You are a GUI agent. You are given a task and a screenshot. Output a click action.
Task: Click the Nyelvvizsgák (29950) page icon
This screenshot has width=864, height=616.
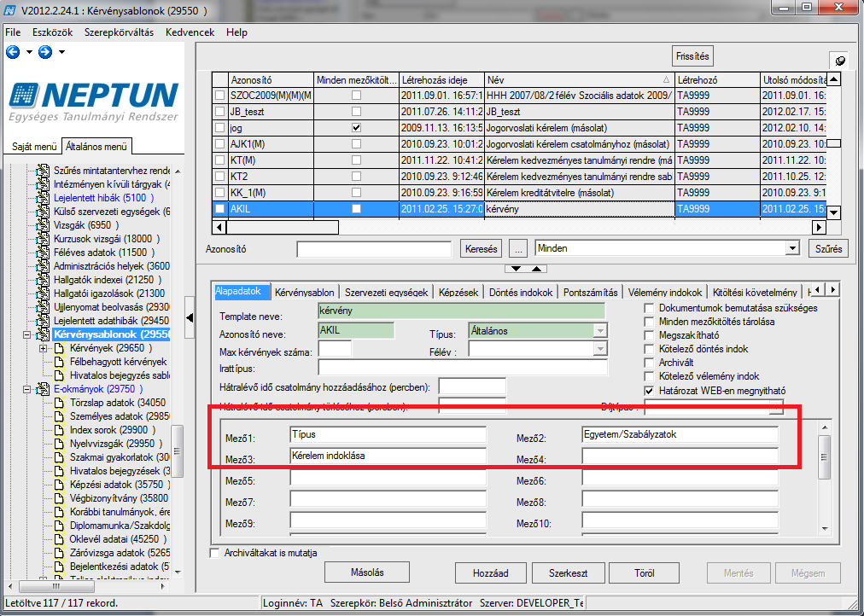(60, 444)
